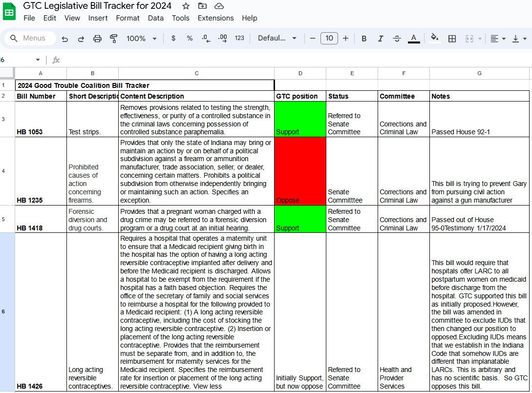Open the View menu
This screenshot has width=532, height=393.
[72, 18]
